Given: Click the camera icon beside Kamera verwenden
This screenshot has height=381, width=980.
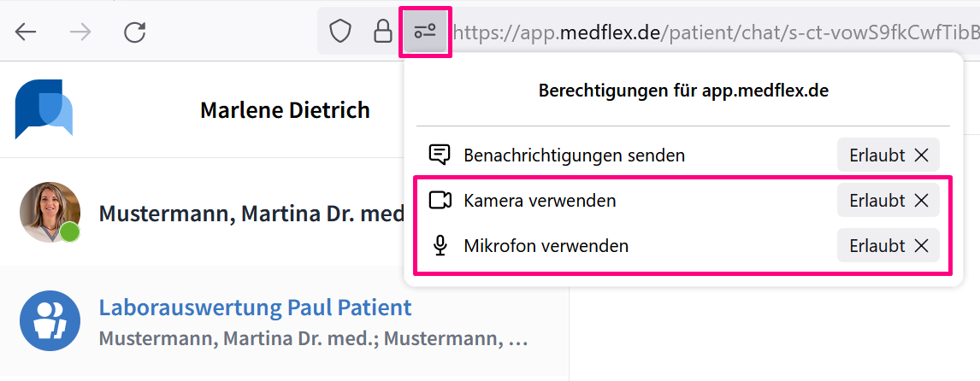Looking at the screenshot, I should 440,201.
